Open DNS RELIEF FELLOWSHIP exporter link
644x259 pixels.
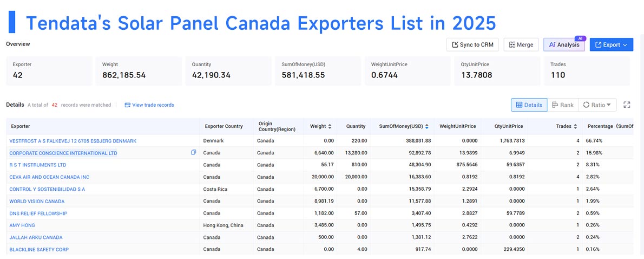[x=38, y=213]
